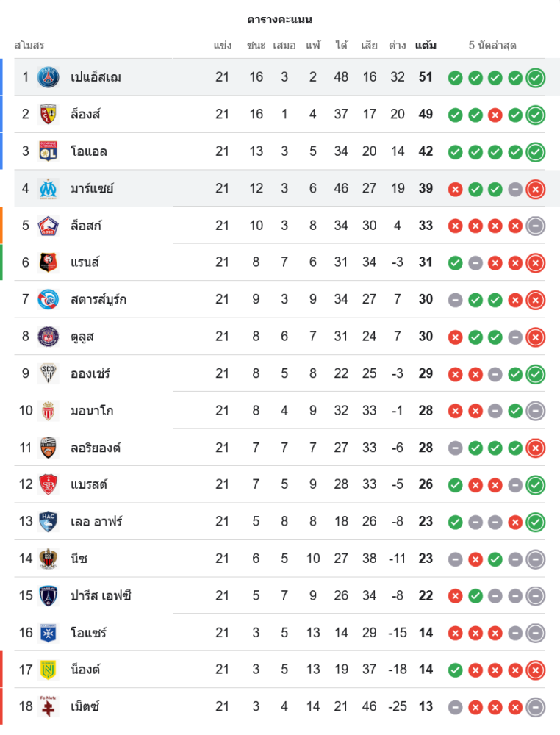Open the สตราสบูร์ก team link
This screenshot has height=735, width=560.
click(x=98, y=299)
